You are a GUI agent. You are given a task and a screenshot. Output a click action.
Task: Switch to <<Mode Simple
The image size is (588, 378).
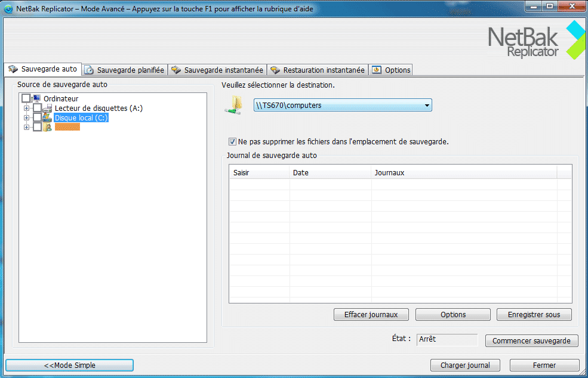[x=70, y=365]
